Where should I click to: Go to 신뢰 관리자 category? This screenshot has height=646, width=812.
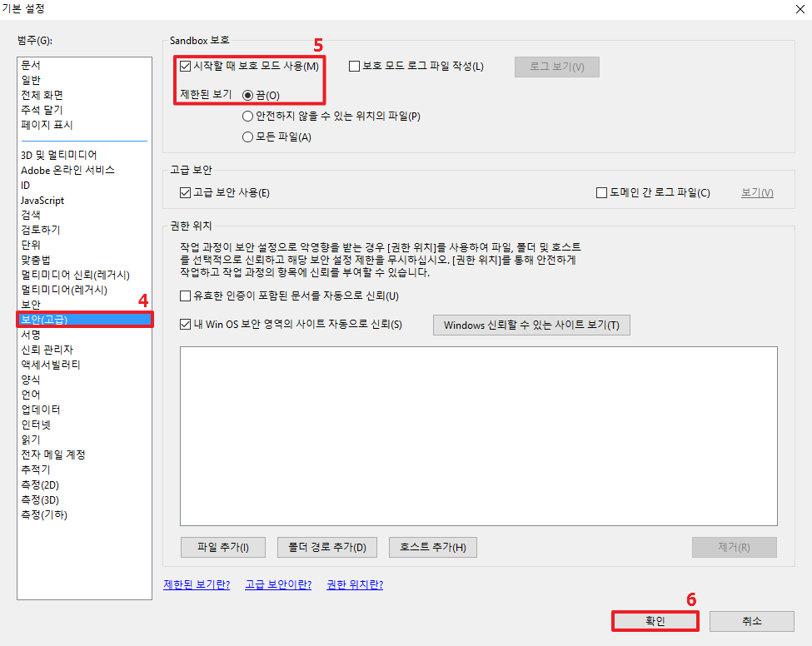47,350
